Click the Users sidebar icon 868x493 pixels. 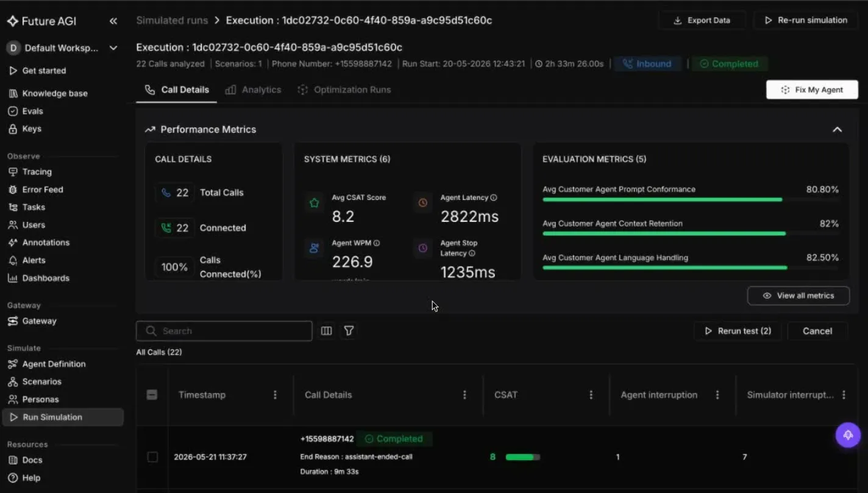pos(13,225)
